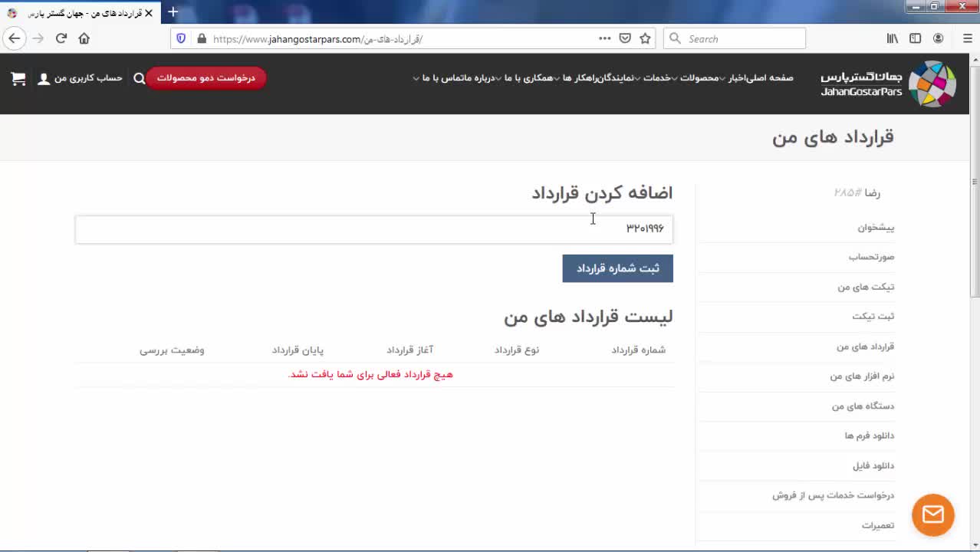980x552 pixels.
Task: Click the Firefox home button
Action: 84,38
